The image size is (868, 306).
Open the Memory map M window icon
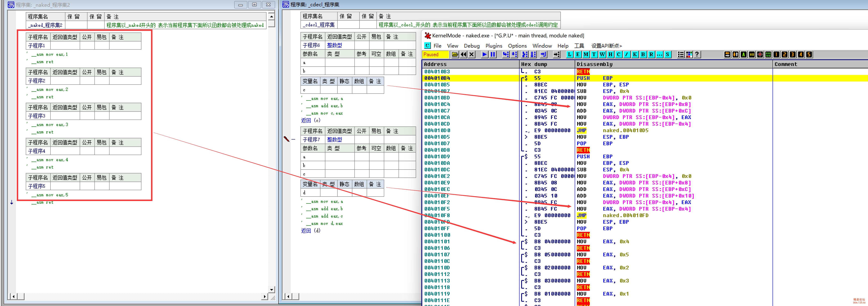pos(586,55)
